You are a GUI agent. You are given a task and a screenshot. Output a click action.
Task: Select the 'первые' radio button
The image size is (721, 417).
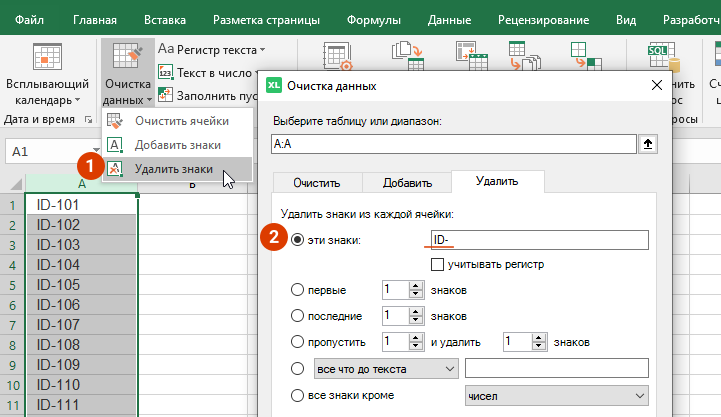point(298,290)
